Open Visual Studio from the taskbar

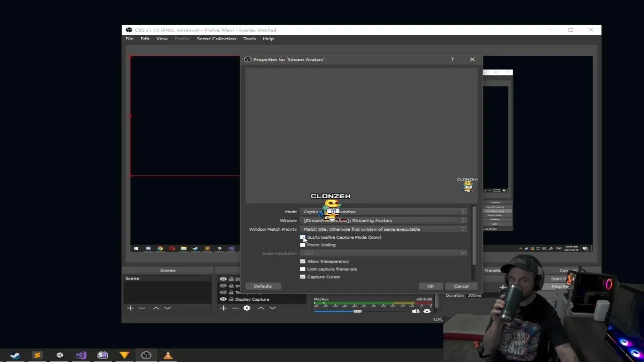click(x=81, y=355)
